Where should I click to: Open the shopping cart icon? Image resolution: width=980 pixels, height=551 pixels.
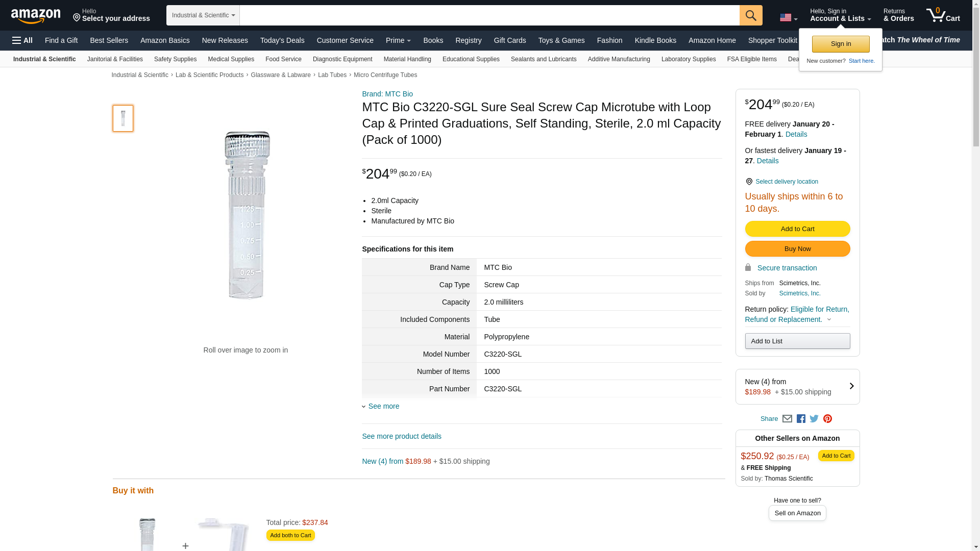pyautogui.click(x=942, y=15)
